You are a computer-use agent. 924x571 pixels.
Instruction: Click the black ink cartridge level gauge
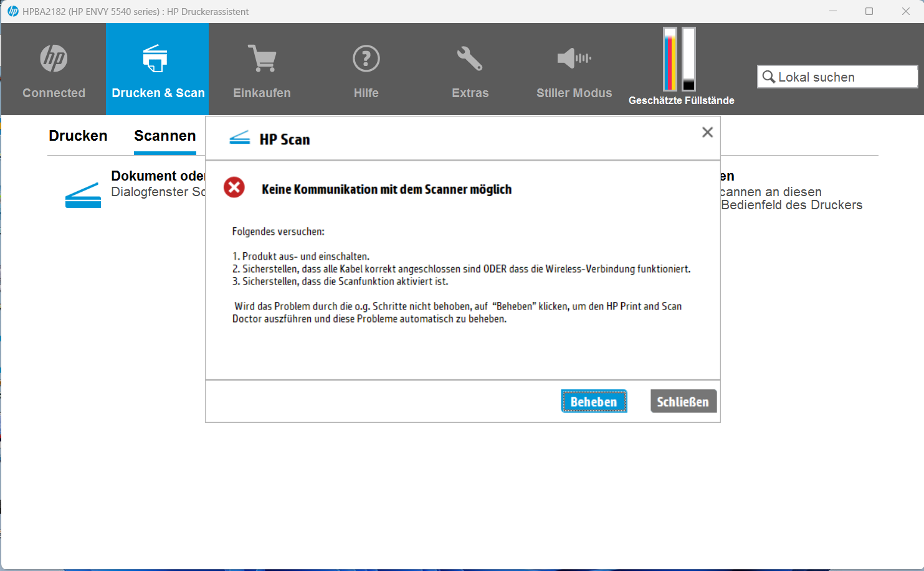point(688,59)
